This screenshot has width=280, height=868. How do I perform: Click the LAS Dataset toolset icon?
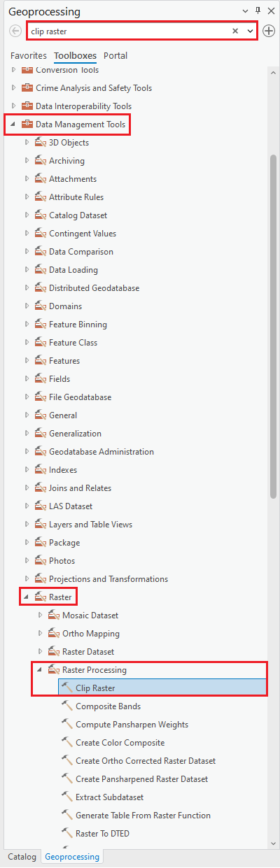[x=41, y=506]
